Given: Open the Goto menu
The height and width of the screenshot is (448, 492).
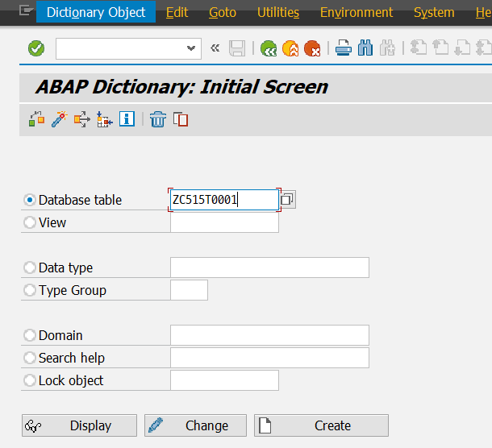Looking at the screenshot, I should coord(223,13).
